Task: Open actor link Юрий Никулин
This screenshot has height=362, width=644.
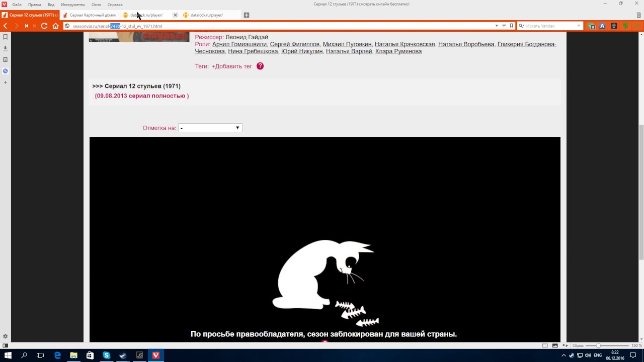Action: pos(302,51)
